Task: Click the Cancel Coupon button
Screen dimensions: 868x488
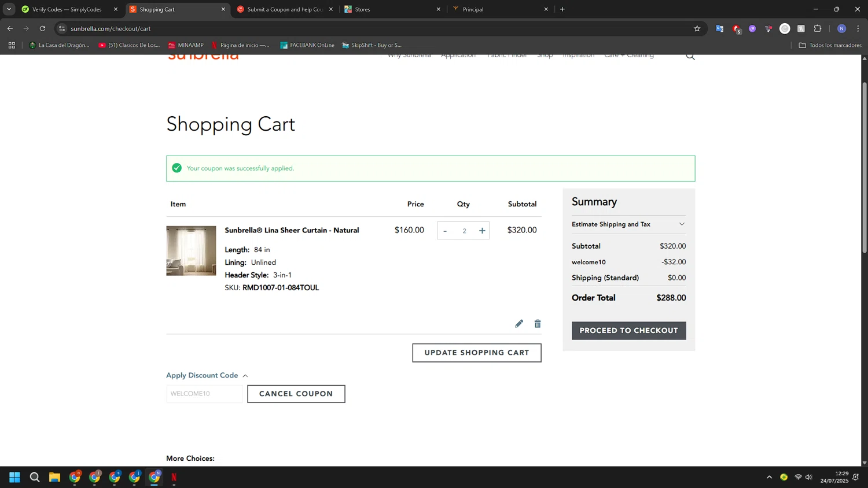Action: 296,394
